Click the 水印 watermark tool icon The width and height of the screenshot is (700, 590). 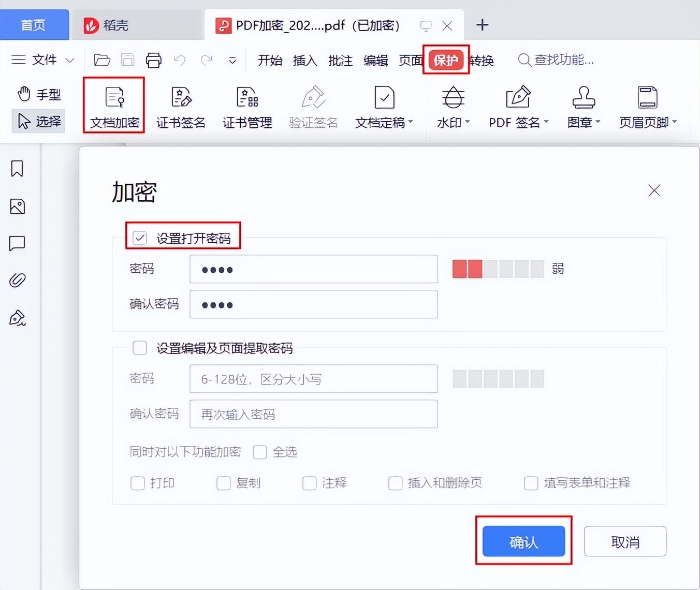(x=453, y=97)
